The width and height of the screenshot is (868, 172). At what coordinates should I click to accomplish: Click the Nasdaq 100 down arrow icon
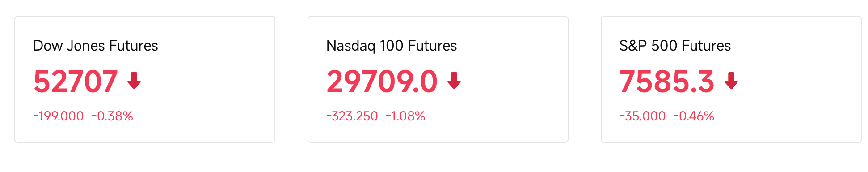454,81
